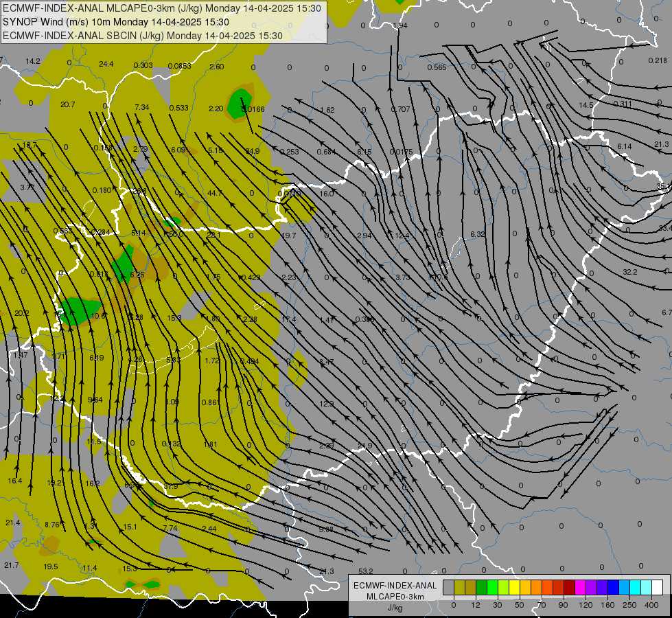This screenshot has width=672, height=618.
Task: Click the map value '14.5'
Action: [x=586, y=105]
